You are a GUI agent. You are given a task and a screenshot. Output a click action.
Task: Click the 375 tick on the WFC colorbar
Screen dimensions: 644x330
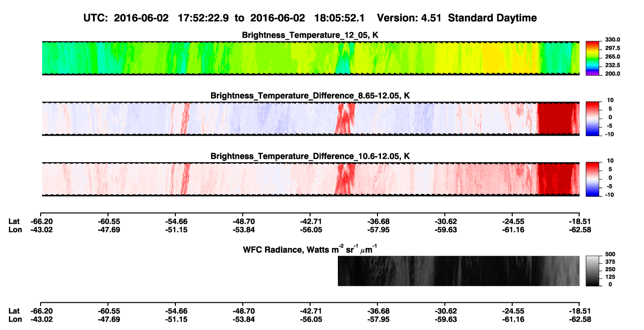coord(610,262)
